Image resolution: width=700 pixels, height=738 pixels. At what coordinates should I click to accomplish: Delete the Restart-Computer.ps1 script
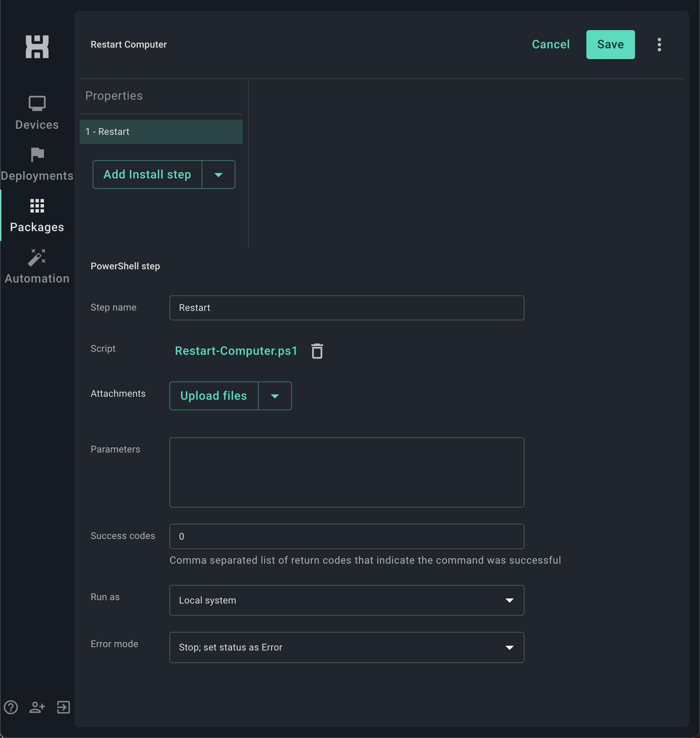point(317,351)
